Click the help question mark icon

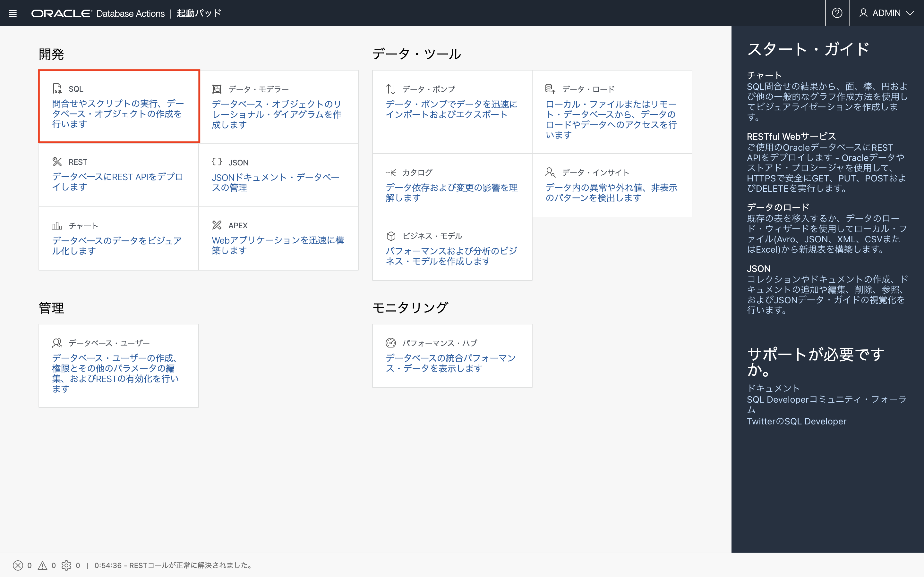(837, 13)
